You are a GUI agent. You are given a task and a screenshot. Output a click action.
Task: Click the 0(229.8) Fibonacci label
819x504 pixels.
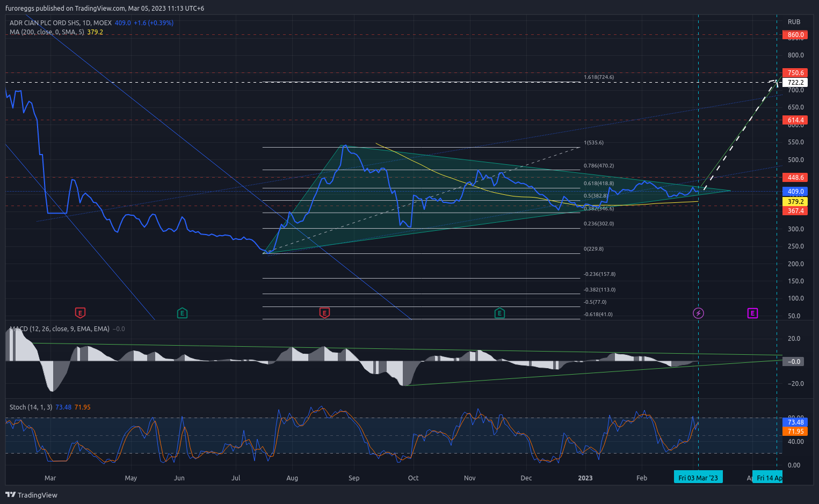(593, 249)
